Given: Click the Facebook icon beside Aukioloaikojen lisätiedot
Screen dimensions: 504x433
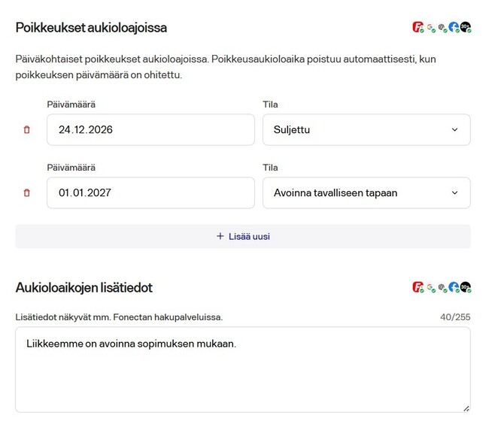Looking at the screenshot, I should tap(454, 287).
